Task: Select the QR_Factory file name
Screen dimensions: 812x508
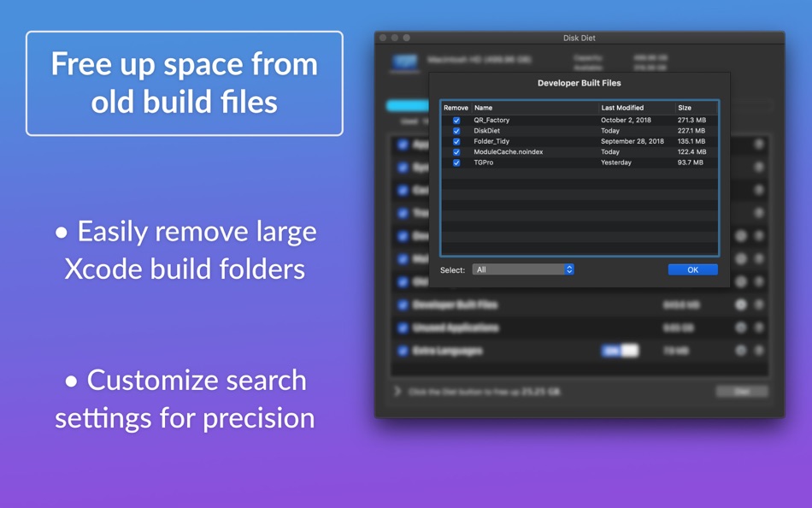Action: pyautogui.click(x=491, y=121)
